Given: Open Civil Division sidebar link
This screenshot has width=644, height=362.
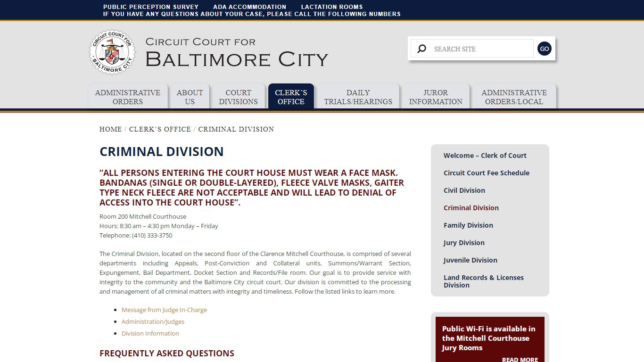Looking at the screenshot, I should pos(464,190).
